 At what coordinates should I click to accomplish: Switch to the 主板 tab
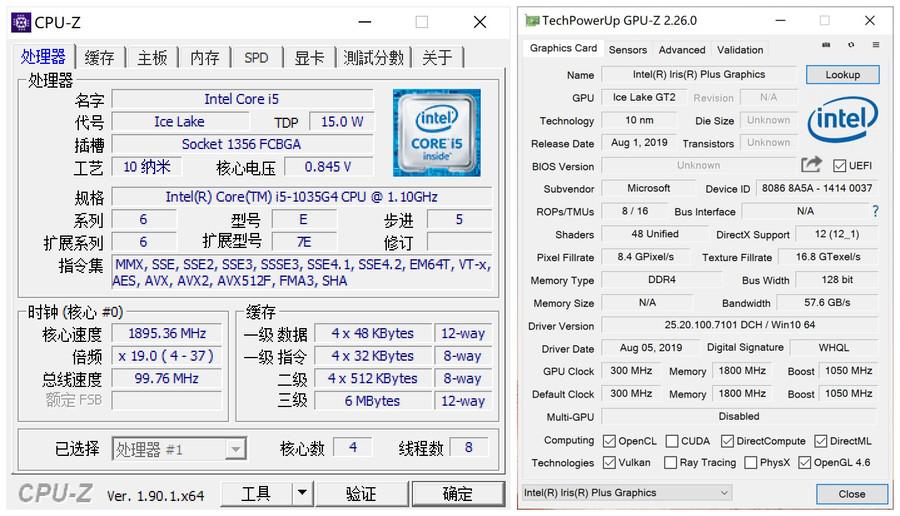click(152, 57)
